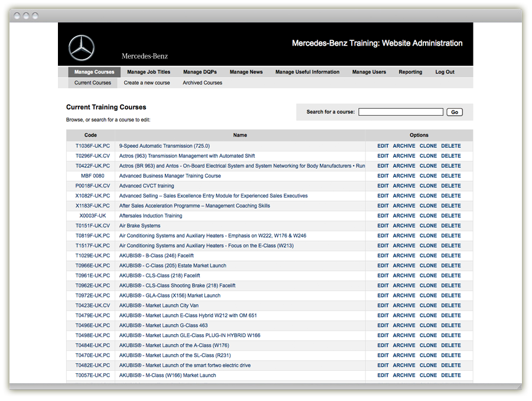The height and width of the screenshot is (401, 532).
Task: Archive the Advanced Business Manager Training Course
Action: [x=404, y=176]
